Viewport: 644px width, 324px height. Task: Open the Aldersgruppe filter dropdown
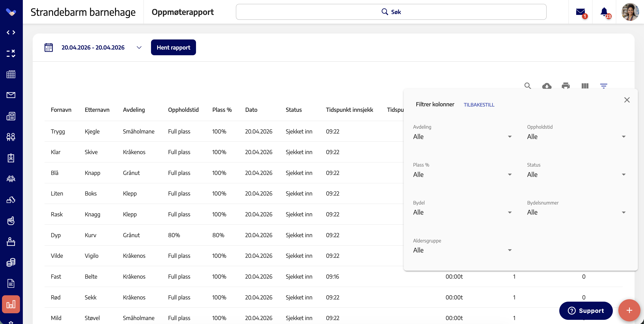click(462, 250)
